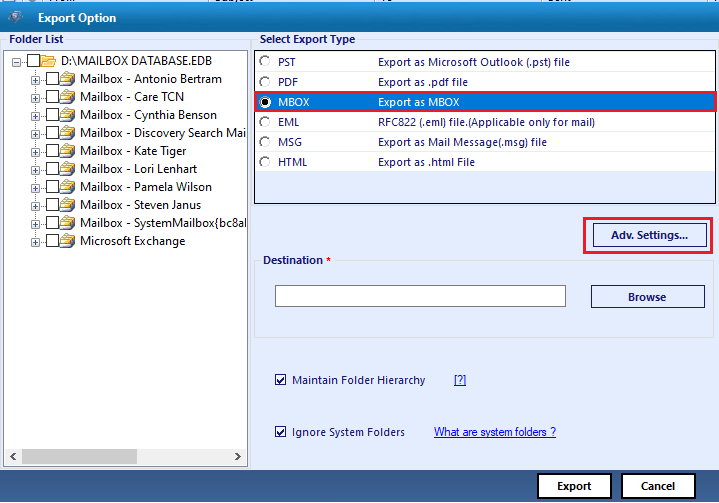Click the Steven Janus mailbox icon
719x503 pixels.
[x=67, y=205]
